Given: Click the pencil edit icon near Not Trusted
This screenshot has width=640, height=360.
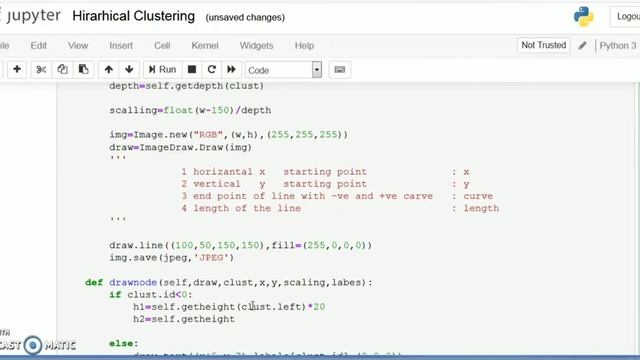Looking at the screenshot, I should pos(582,45).
